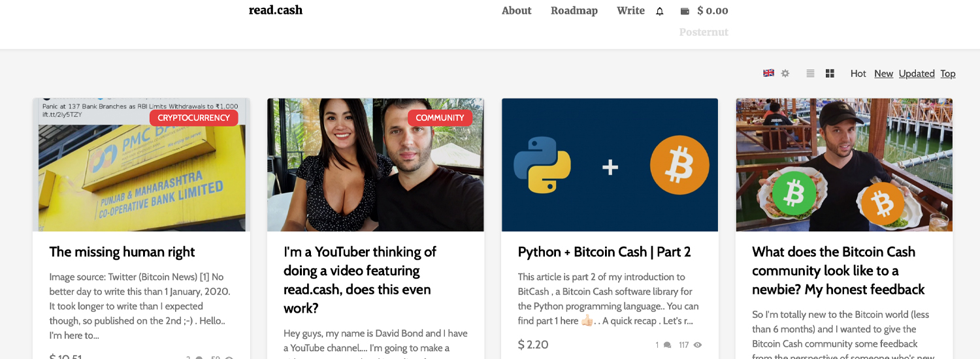Switch to list view layout icon
The width and height of the screenshot is (980, 359).
tap(810, 73)
